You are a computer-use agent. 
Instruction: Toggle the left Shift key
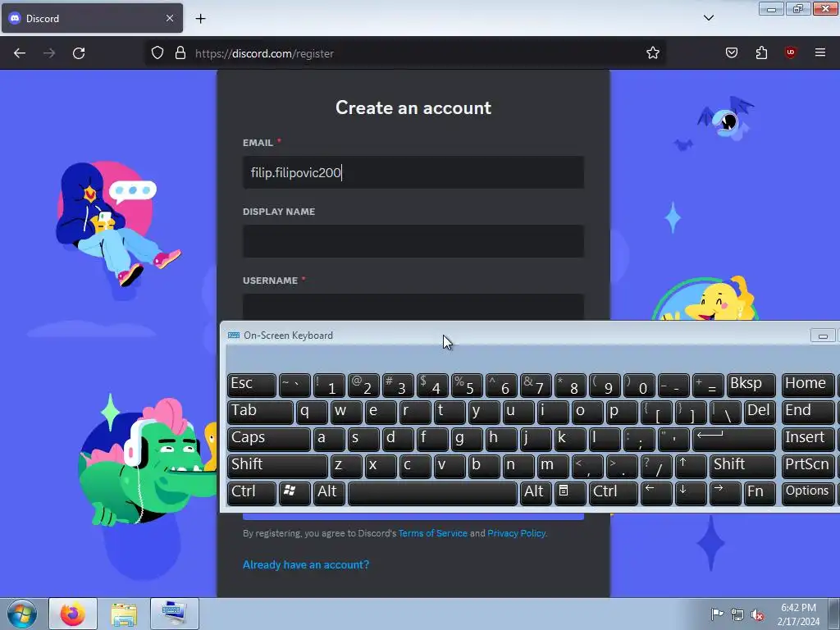pos(277,466)
